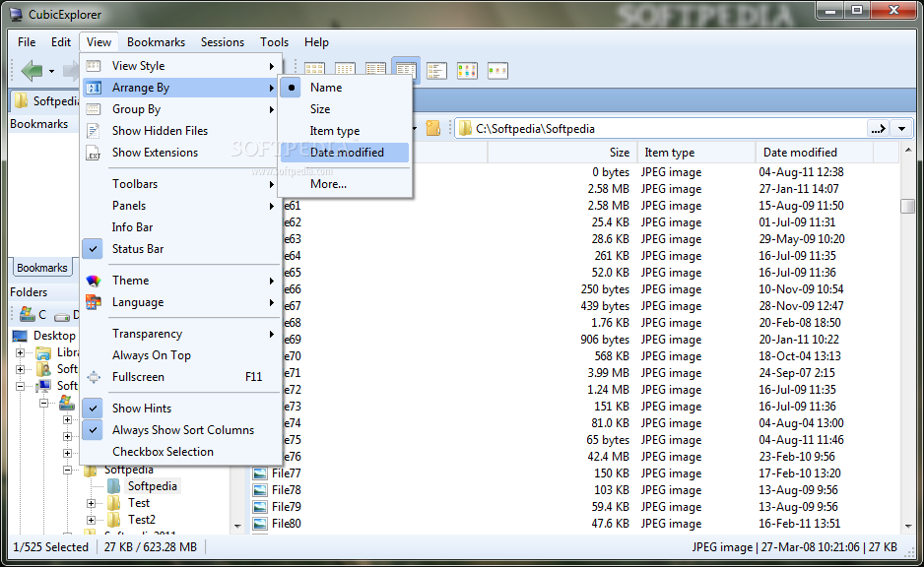
Task: Click the file list scrollbar thumb
Action: 908,206
